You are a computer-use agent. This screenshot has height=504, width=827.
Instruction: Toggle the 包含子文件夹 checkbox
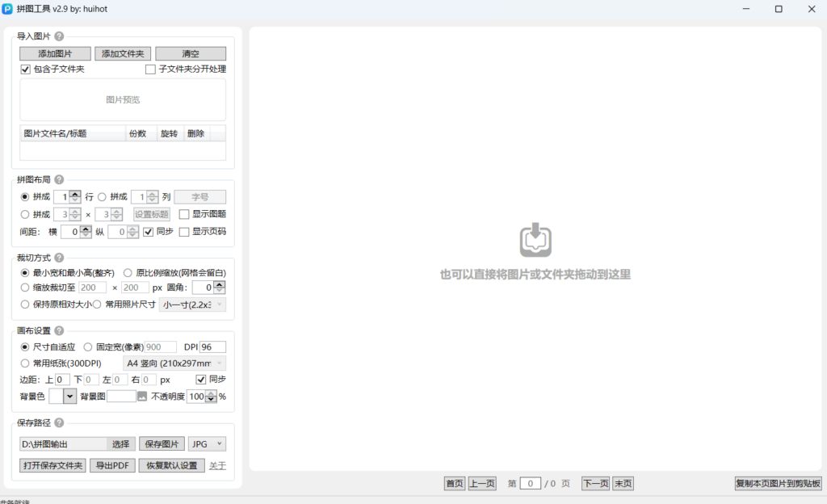pos(25,69)
